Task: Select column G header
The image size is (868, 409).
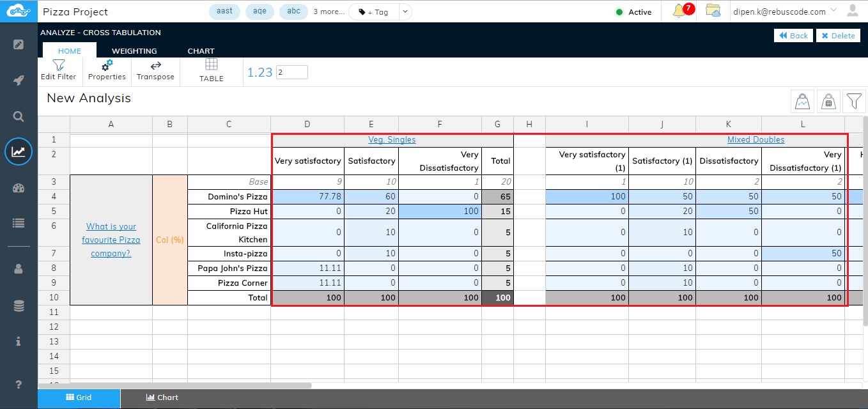Action: point(497,124)
